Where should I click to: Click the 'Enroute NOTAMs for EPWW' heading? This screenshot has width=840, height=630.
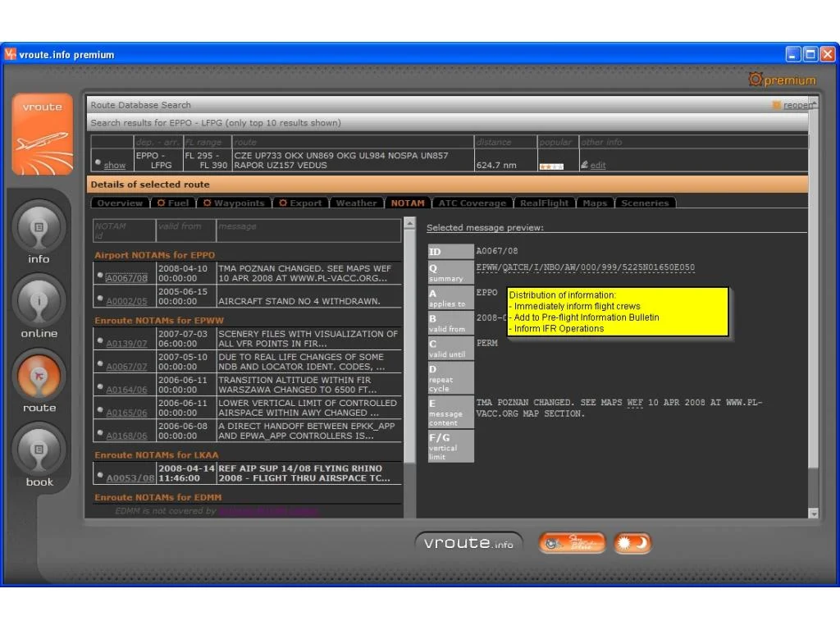point(159,321)
